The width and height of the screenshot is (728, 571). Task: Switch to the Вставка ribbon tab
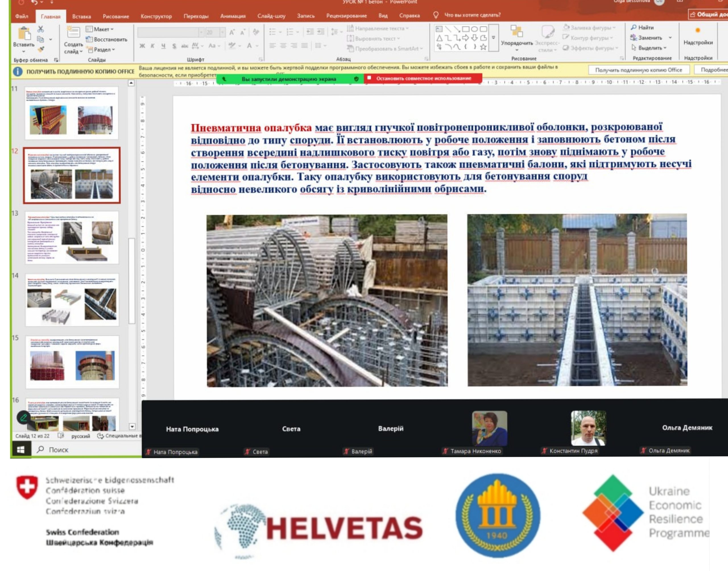82,16
